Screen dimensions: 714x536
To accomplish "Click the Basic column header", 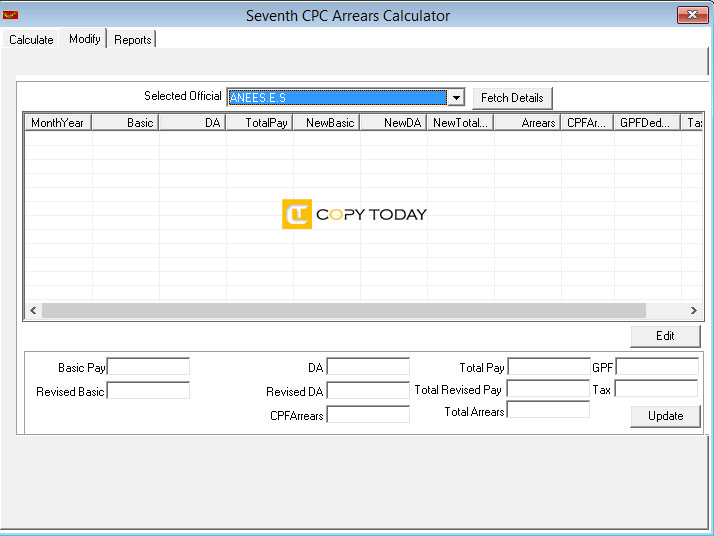I will (x=125, y=123).
